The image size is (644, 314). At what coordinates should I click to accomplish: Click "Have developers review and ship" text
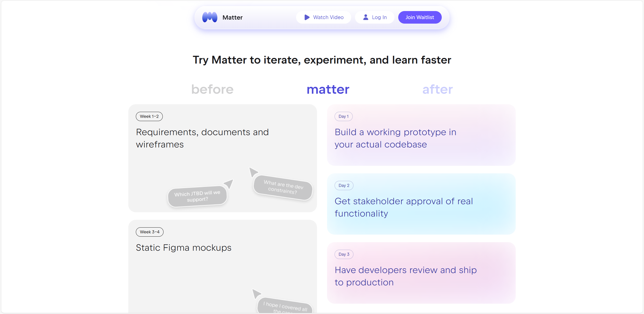406,276
